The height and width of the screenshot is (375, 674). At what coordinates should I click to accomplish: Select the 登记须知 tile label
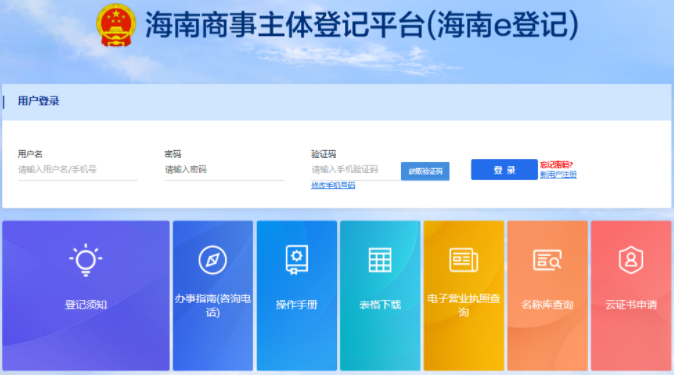pos(86,304)
